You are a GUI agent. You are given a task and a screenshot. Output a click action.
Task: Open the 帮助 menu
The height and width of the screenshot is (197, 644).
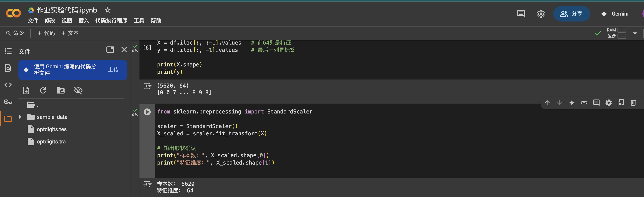tap(156, 21)
